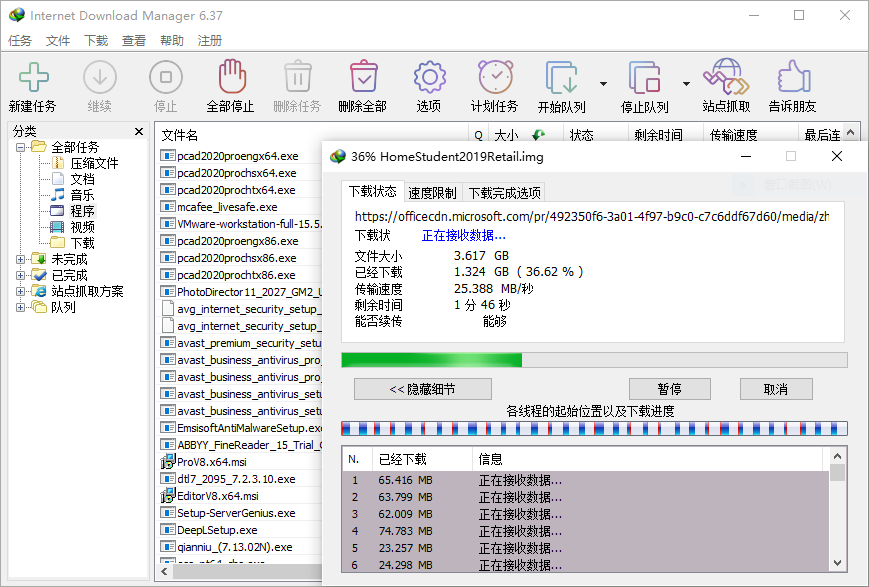Collapse the 全部任务 tree node

pyautogui.click(x=21, y=147)
